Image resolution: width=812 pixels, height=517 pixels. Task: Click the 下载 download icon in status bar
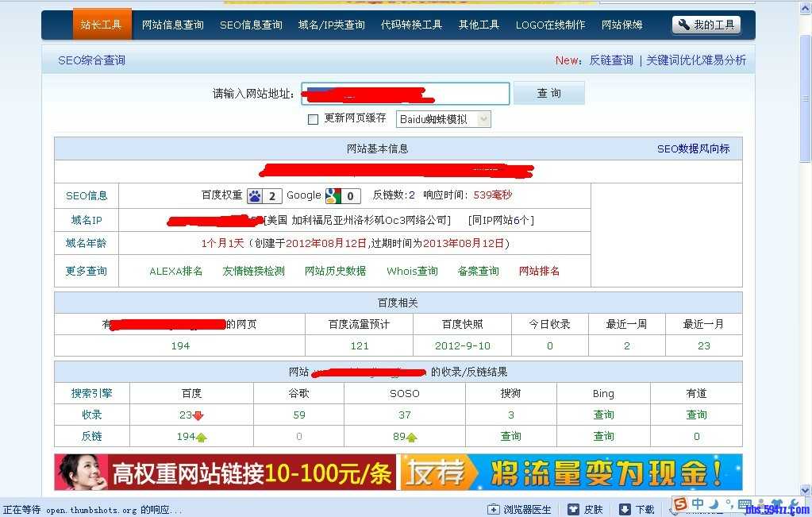click(x=624, y=508)
